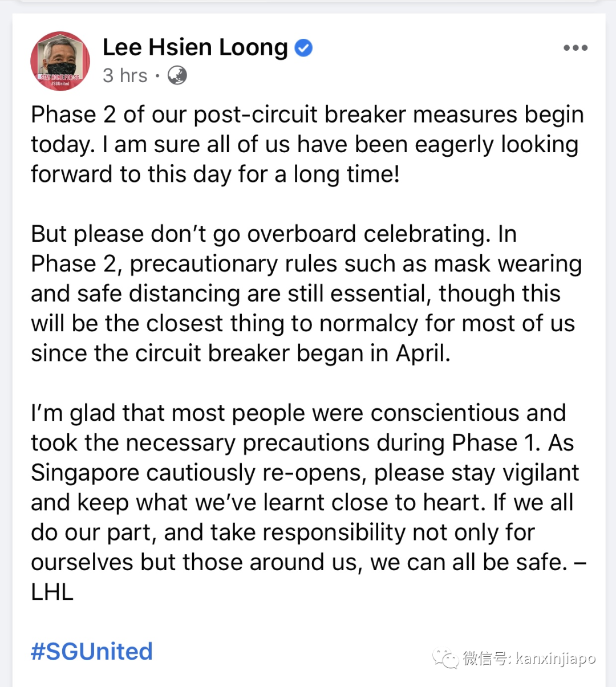Click the line "forward to this day for a long time!"
This screenshot has height=687, width=616.
215,174
